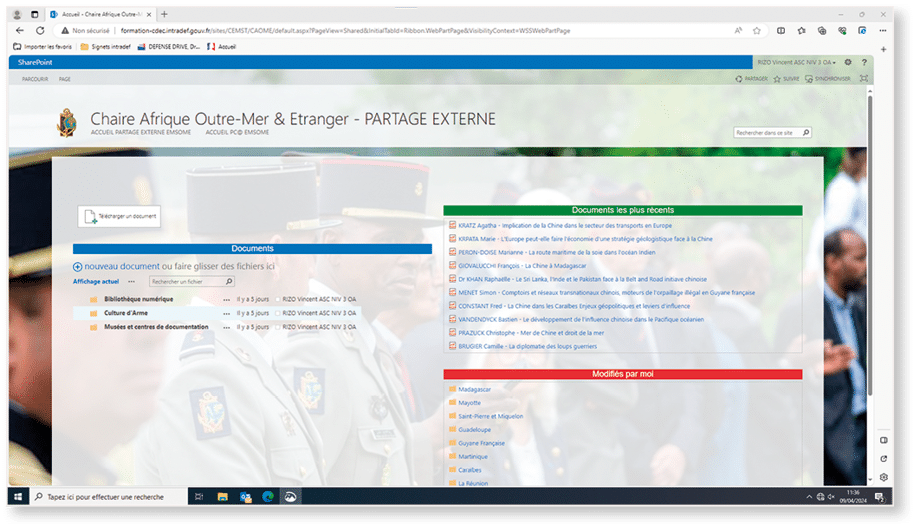Click the Télécharger un document upload icon
916x528 pixels.
[89, 216]
